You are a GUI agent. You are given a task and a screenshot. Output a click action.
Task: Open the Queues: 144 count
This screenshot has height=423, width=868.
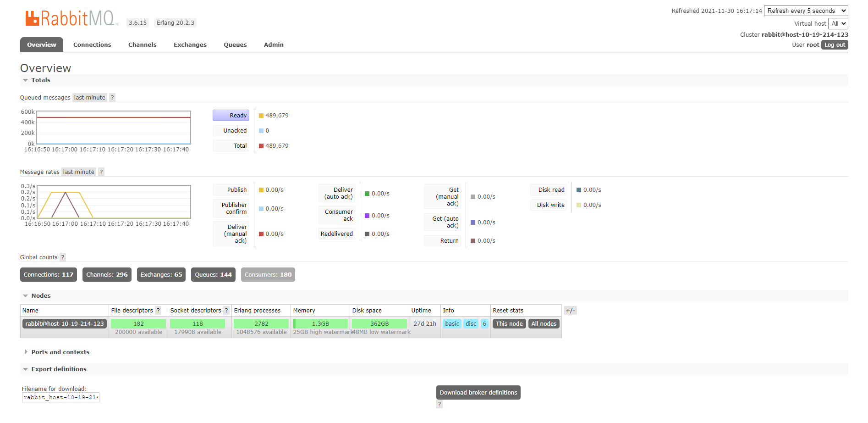(x=214, y=275)
